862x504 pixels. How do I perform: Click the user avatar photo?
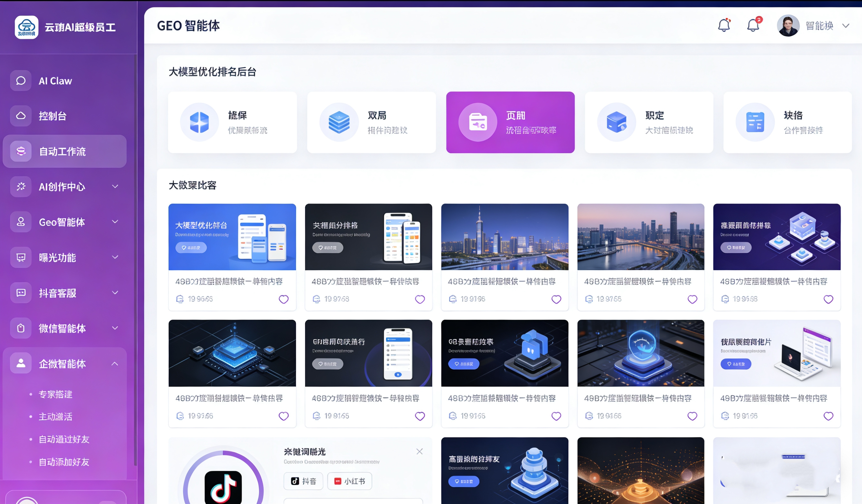coord(788,26)
